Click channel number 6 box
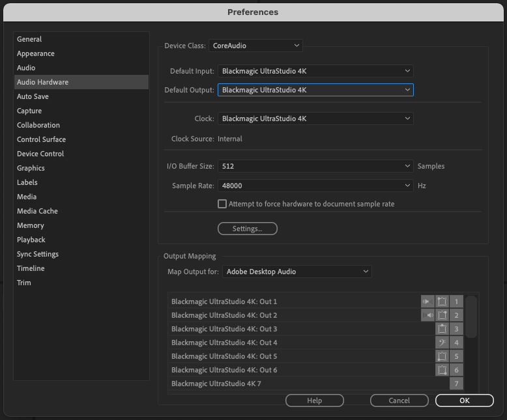 [456, 370]
